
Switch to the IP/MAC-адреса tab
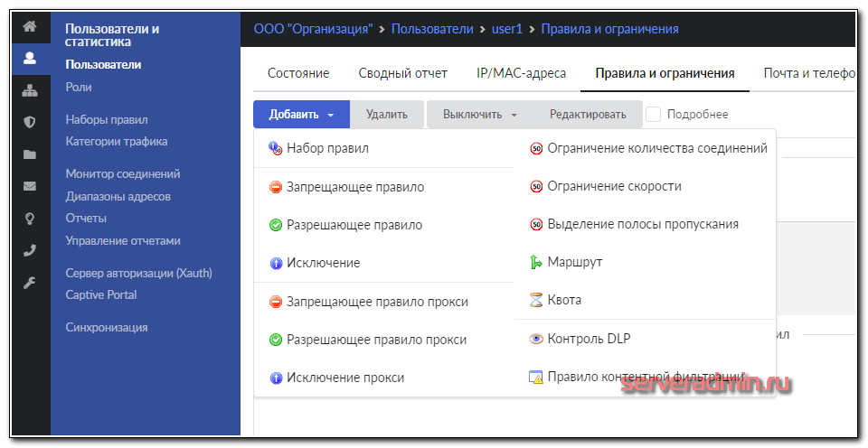click(x=521, y=73)
